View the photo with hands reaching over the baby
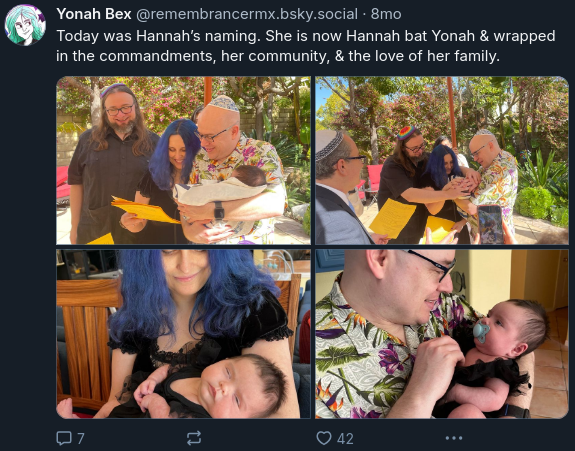The image size is (575, 451). pyautogui.click(x=442, y=160)
